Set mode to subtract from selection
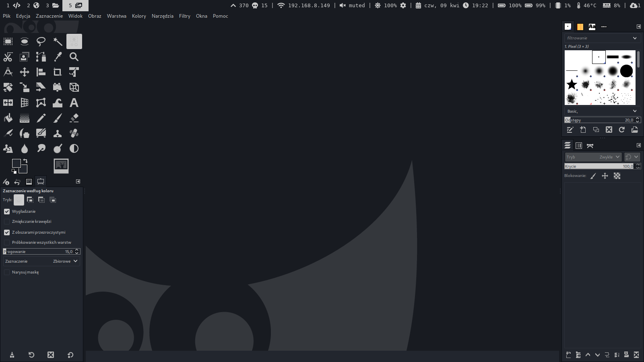The image size is (644, 362). point(41,200)
